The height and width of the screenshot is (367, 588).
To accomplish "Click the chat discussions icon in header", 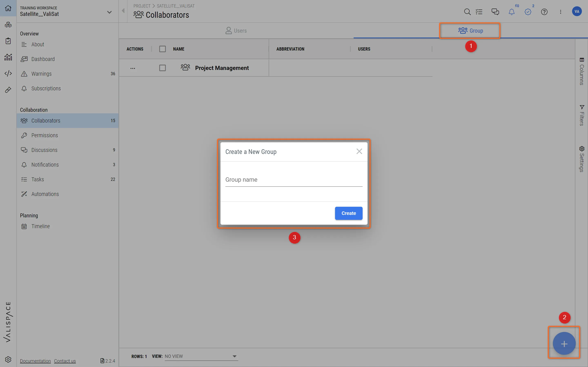I will click(495, 12).
